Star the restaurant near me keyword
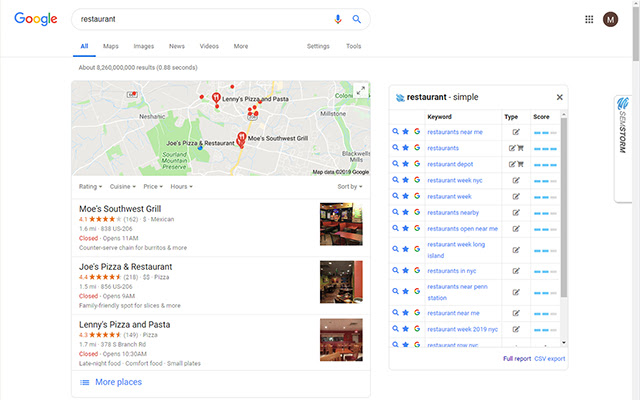Screen dimensions: 640x400 (x=405, y=313)
